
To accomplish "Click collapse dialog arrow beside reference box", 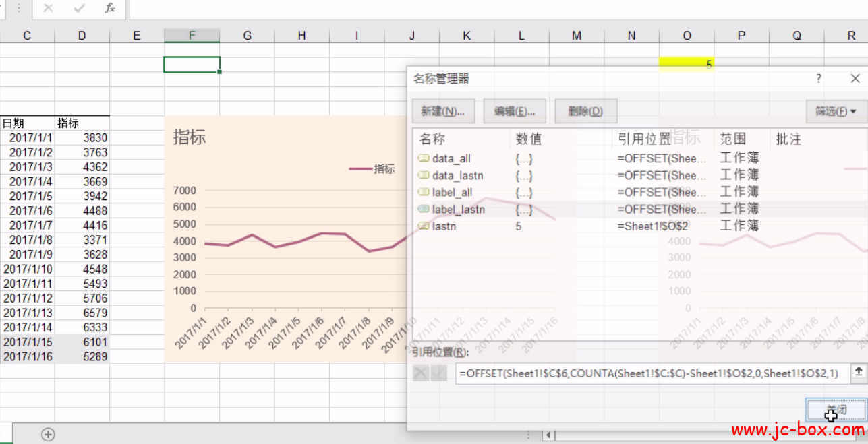I will click(858, 373).
